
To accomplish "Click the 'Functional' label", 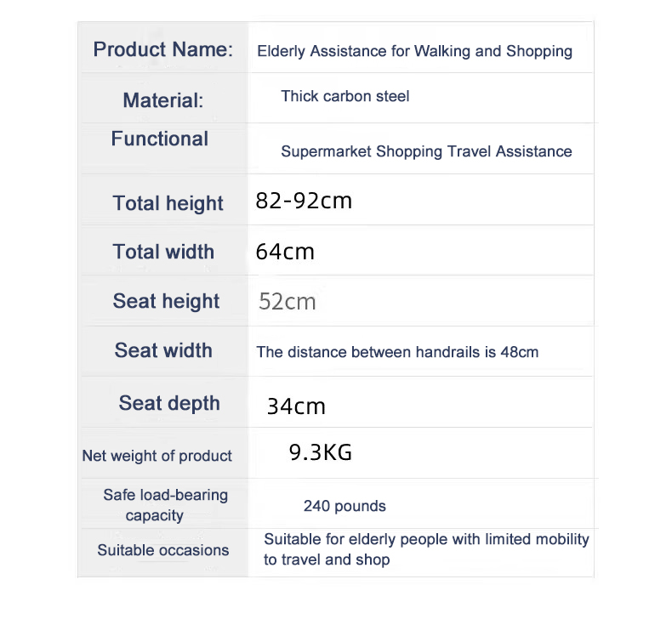I will [159, 139].
